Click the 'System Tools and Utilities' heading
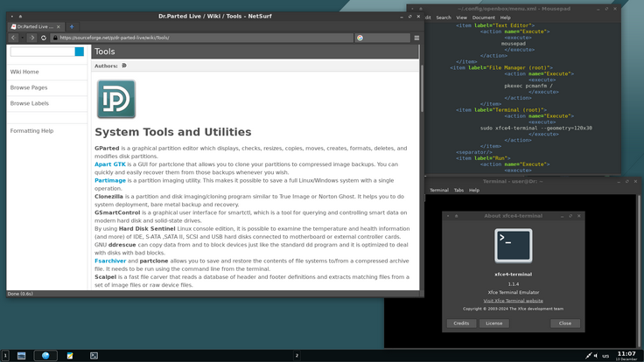This screenshot has height=362, width=644. pyautogui.click(x=173, y=132)
